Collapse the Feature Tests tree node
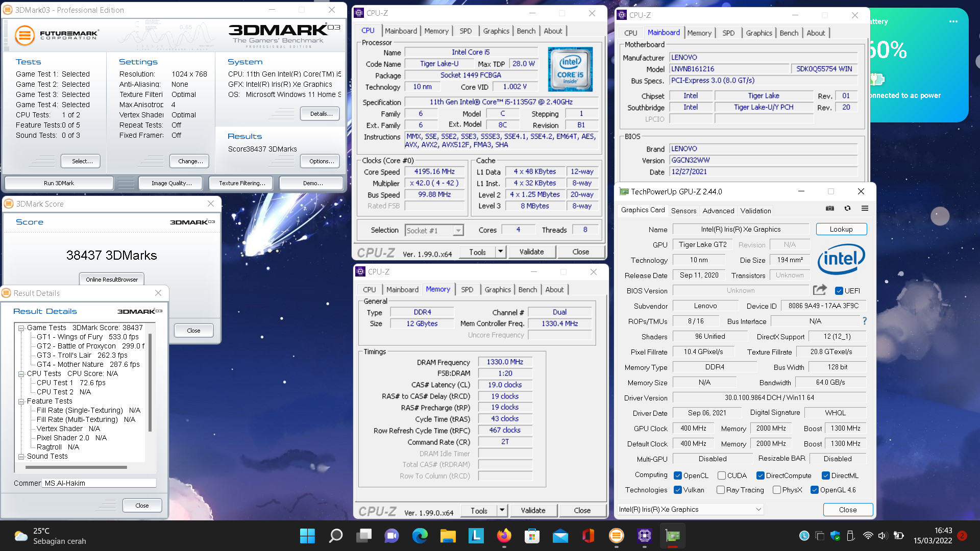980x551 pixels. (x=21, y=402)
